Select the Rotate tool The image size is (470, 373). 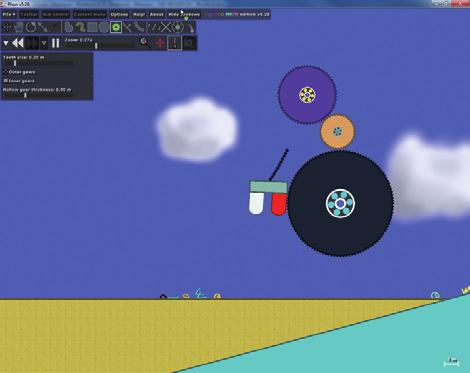coord(31,27)
